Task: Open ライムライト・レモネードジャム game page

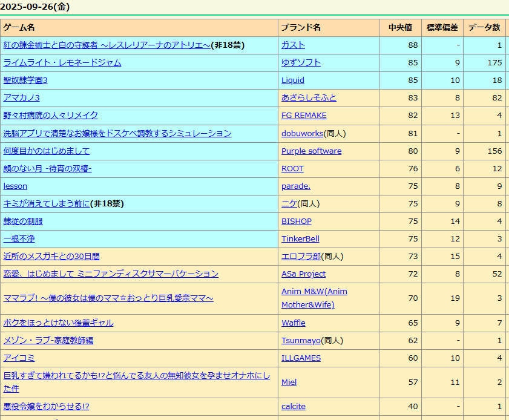Action: pyautogui.click(x=62, y=63)
